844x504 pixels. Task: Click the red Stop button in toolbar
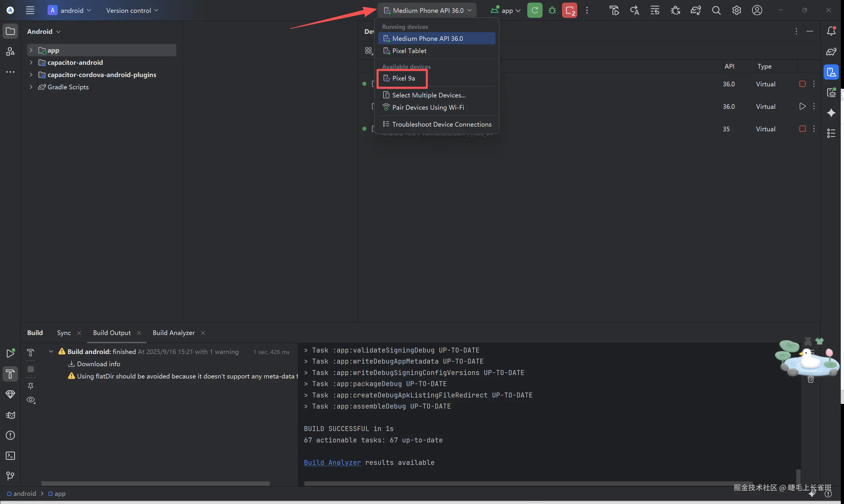click(x=570, y=10)
